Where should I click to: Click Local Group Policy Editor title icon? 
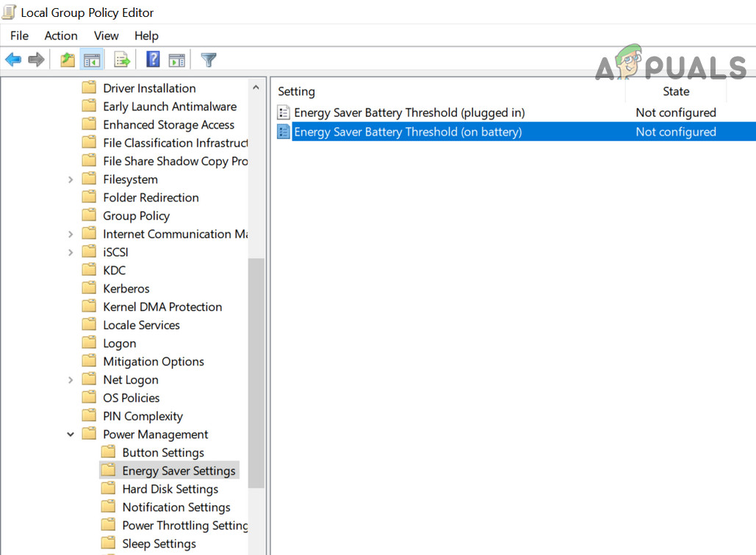pyautogui.click(x=9, y=12)
